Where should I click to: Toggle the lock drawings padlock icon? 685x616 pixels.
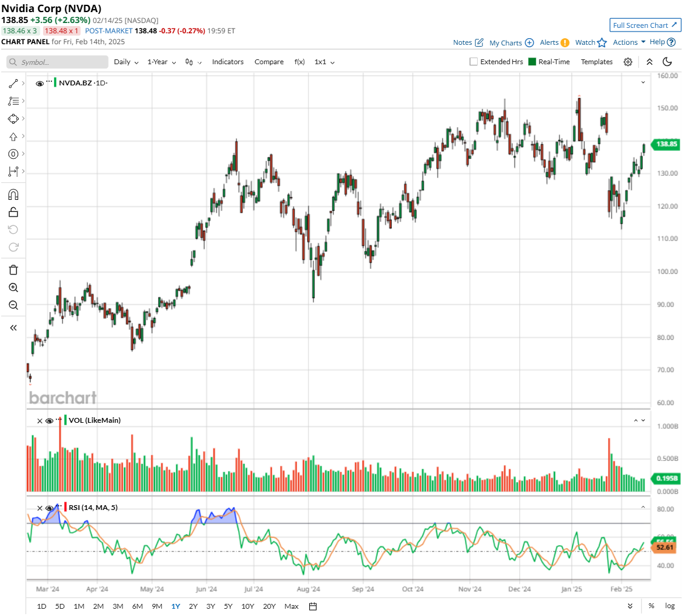point(13,212)
